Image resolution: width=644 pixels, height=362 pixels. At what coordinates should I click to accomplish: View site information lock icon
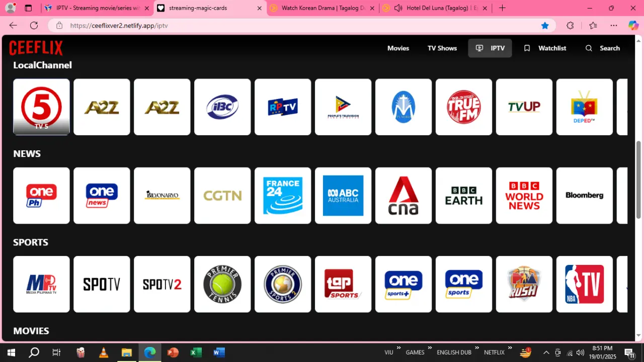[x=59, y=26]
